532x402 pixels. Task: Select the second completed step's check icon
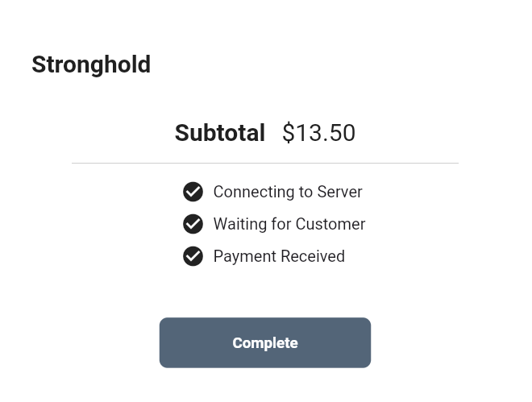[x=193, y=224]
